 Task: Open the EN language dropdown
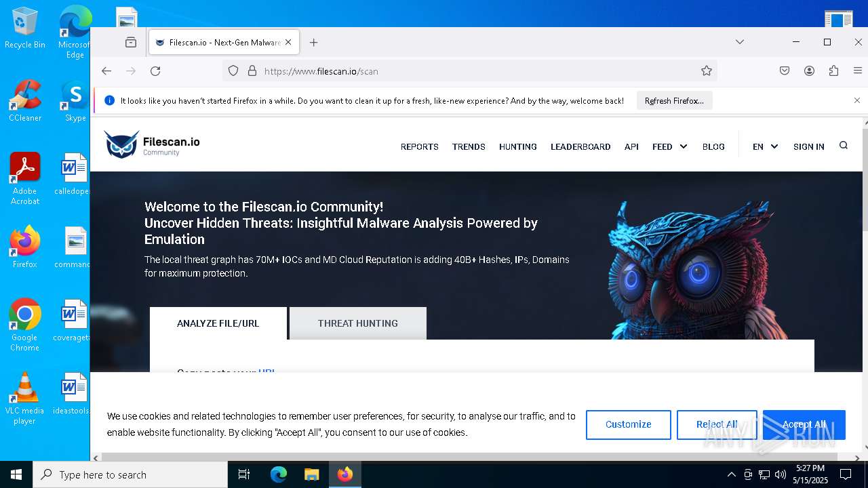(x=765, y=146)
